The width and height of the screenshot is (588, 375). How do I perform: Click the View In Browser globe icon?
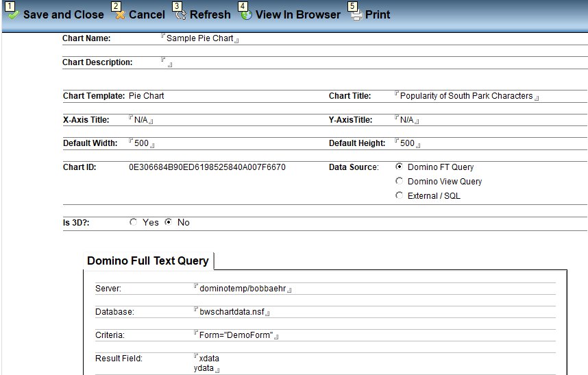click(x=247, y=15)
